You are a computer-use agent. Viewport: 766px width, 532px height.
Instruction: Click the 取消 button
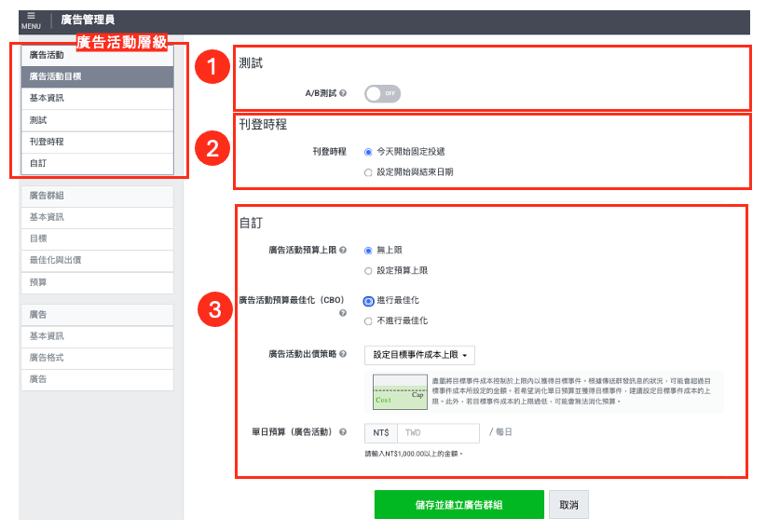(568, 505)
